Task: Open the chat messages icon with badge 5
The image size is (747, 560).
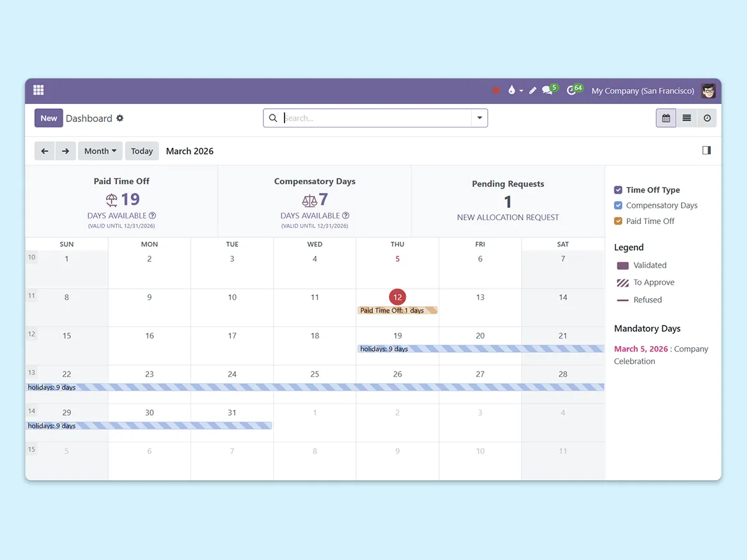Action: 548,90
